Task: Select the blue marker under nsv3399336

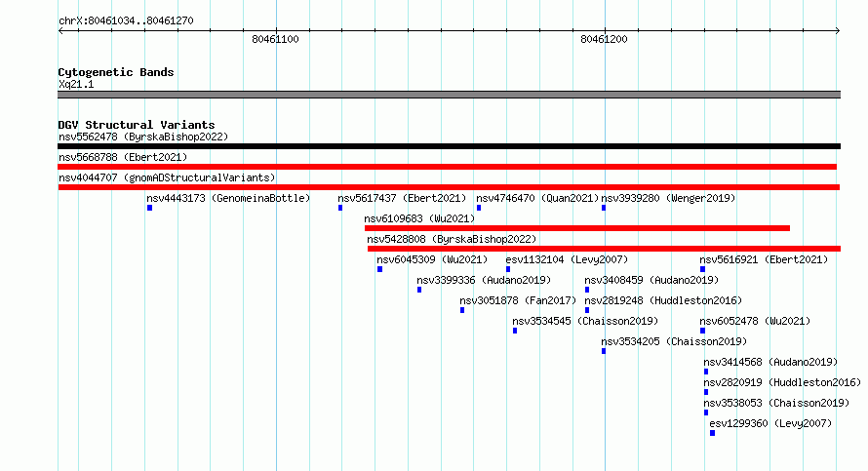Action: [419, 290]
